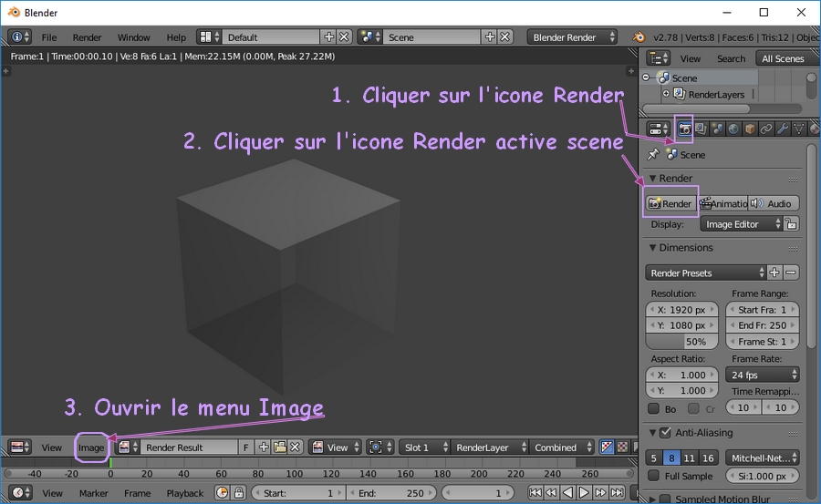Open the Modifiers wrench tab

point(783,129)
